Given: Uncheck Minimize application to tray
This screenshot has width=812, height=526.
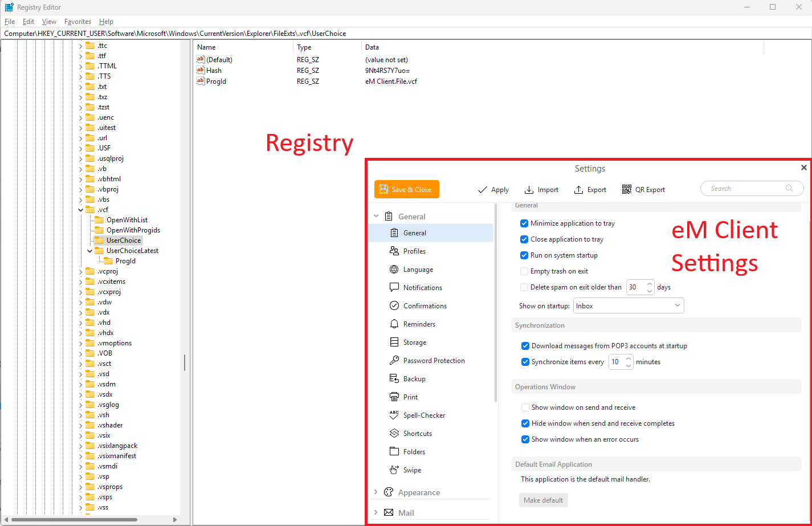Looking at the screenshot, I should (x=524, y=223).
